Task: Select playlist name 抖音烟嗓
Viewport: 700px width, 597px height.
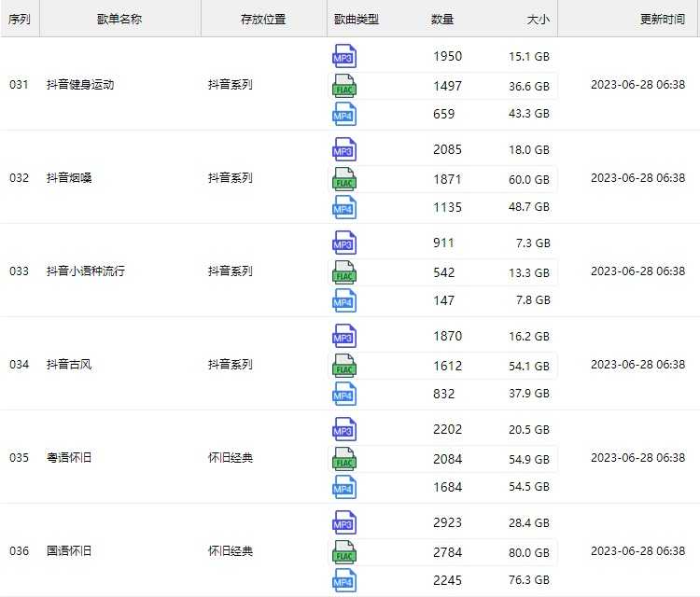Action: pyautogui.click(x=69, y=177)
